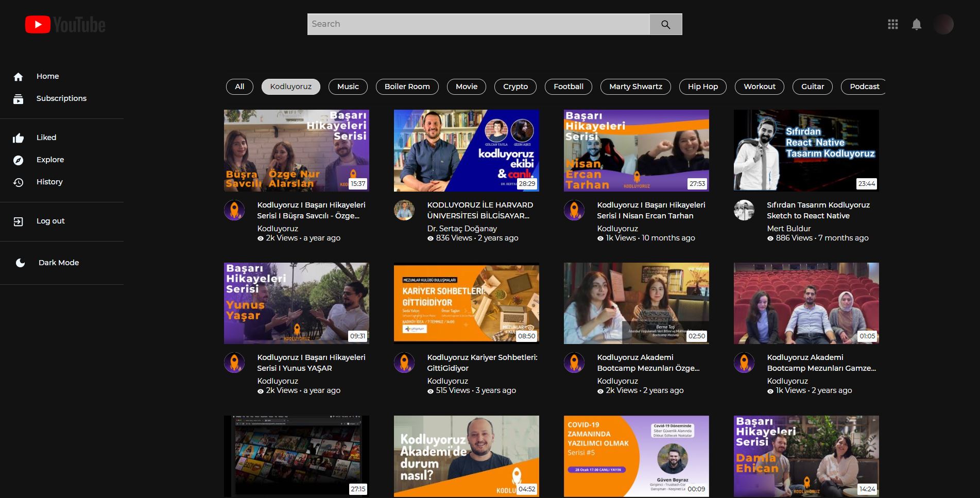980x498 pixels.
Task: Open the notifications bell
Action: pos(917,24)
